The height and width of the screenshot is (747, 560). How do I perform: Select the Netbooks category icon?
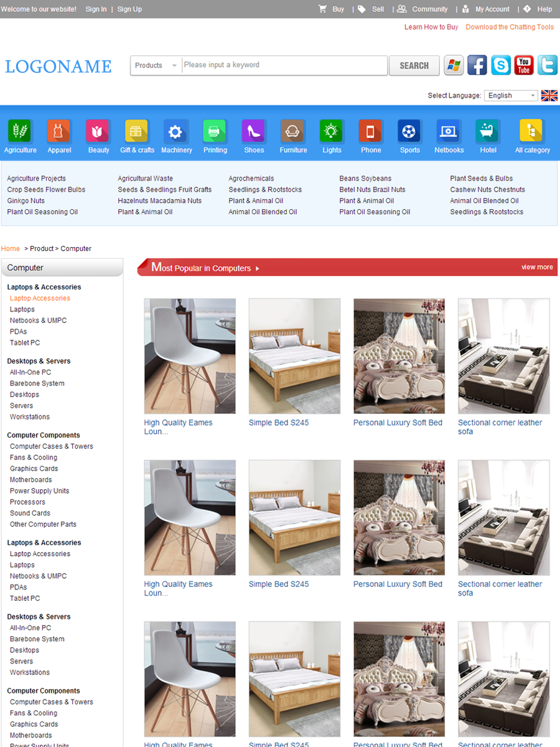[x=449, y=131]
